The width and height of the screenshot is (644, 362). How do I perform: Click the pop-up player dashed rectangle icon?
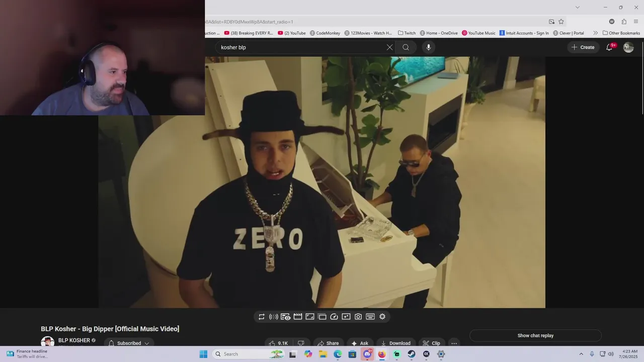click(322, 317)
